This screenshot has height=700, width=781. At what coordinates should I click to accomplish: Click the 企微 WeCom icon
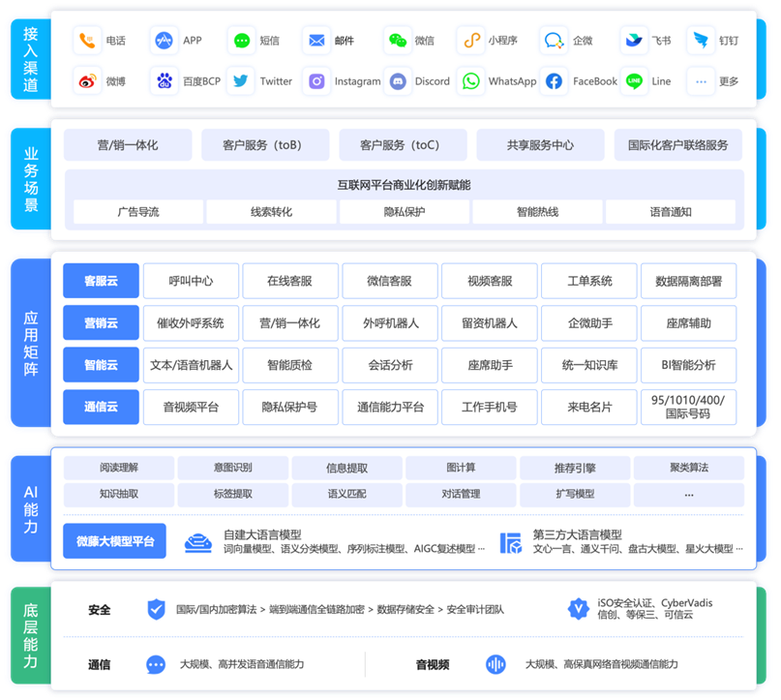[554, 41]
